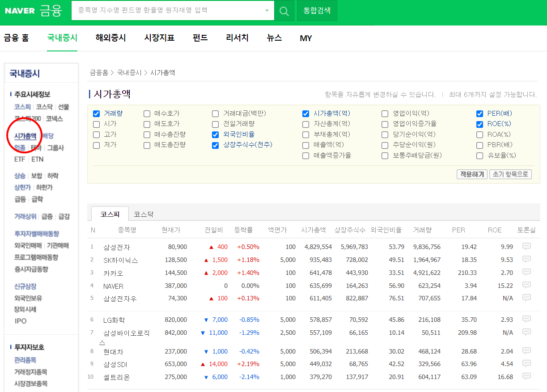Open 외국인매매 link
The width and height of the screenshot is (547, 392).
pos(28,245)
